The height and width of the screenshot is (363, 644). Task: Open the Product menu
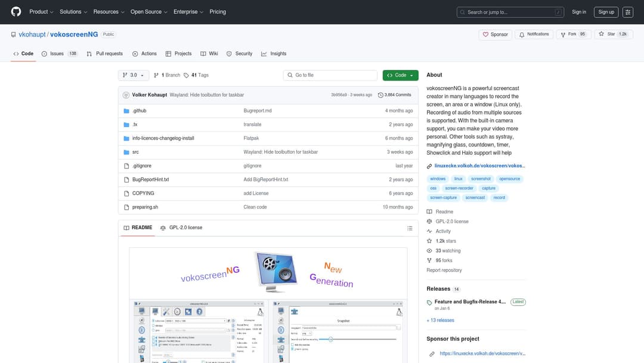(41, 12)
